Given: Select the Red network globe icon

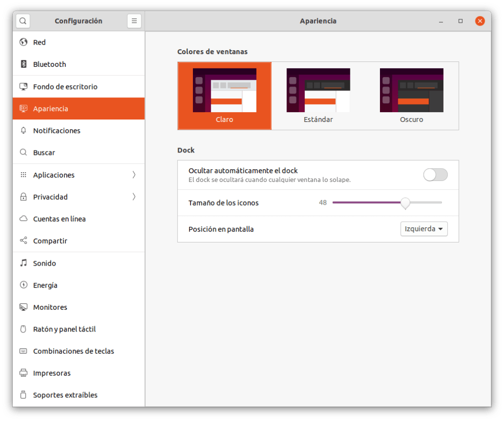Looking at the screenshot, I should (x=23, y=42).
